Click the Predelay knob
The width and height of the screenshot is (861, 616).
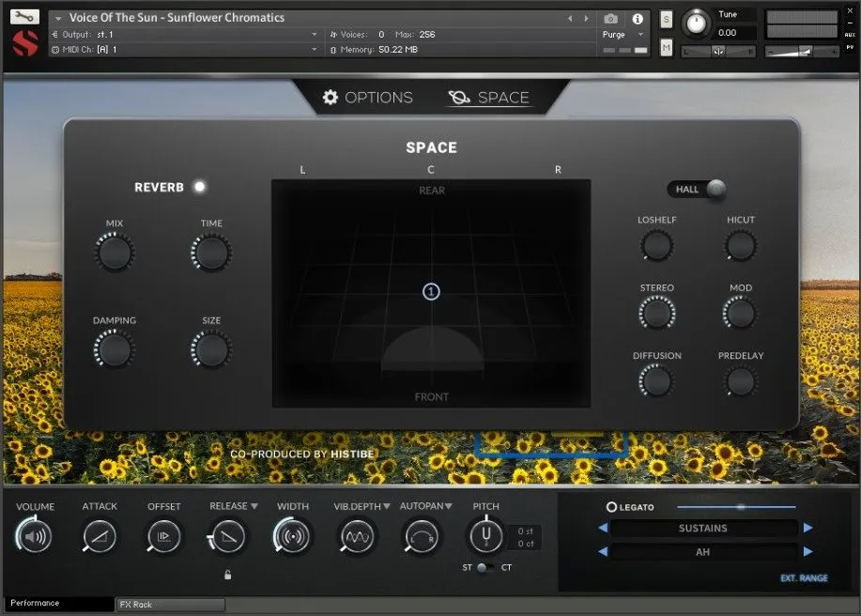740,381
